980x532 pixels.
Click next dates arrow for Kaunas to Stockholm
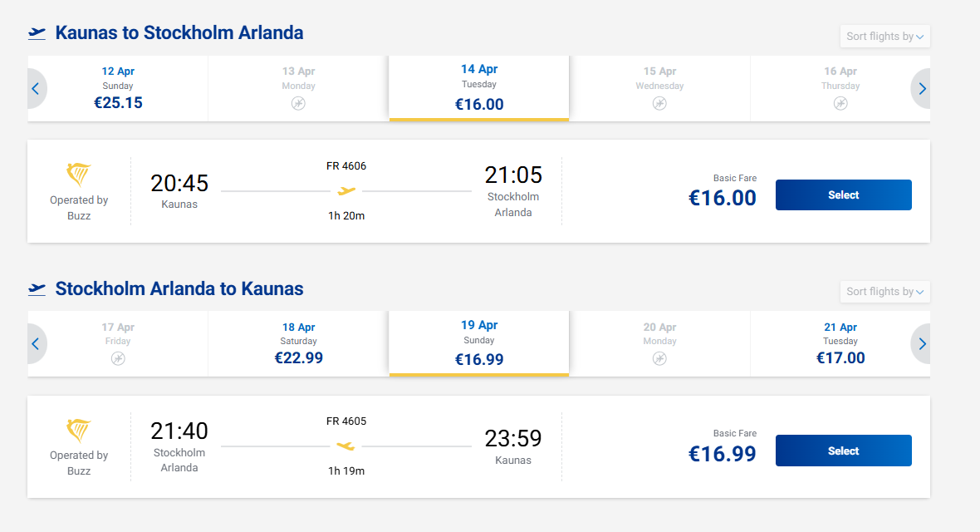point(922,89)
